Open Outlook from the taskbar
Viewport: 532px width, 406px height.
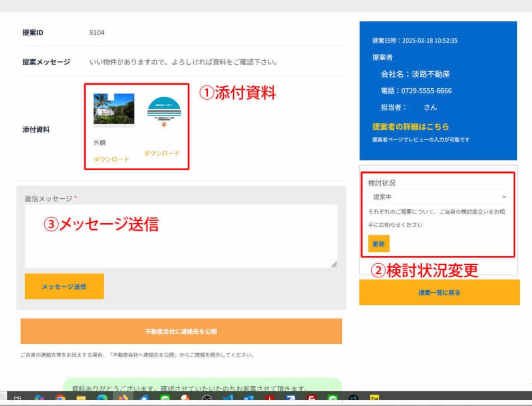coord(249,400)
